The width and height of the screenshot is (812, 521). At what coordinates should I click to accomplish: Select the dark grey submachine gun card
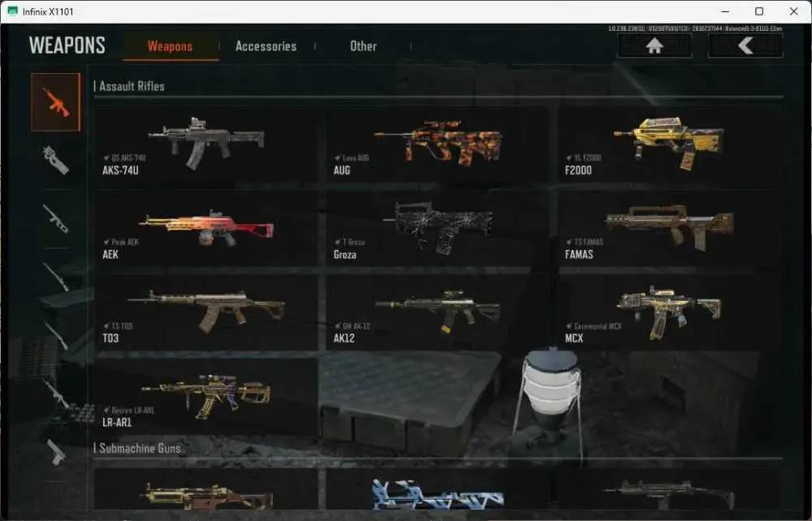668,489
